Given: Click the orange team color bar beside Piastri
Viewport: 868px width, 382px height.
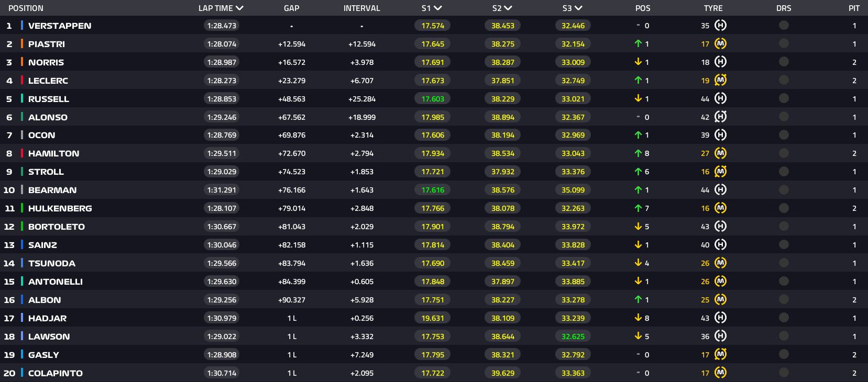Looking at the screenshot, I should [22, 44].
